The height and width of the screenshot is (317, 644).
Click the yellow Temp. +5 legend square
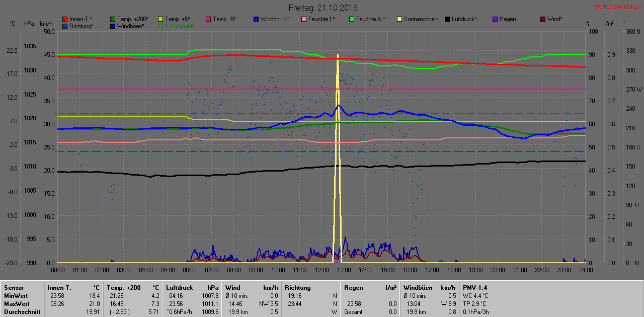(160, 19)
